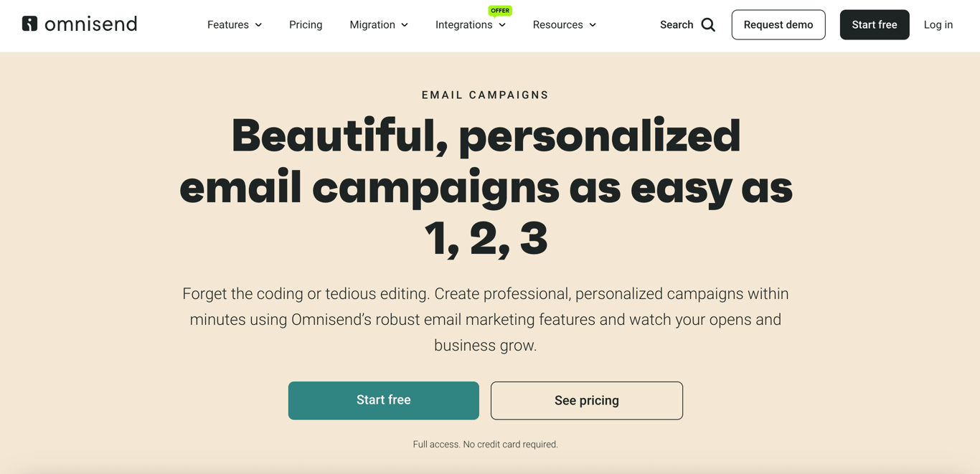Go to the Pricing page
The height and width of the screenshot is (474, 980).
click(x=306, y=24)
